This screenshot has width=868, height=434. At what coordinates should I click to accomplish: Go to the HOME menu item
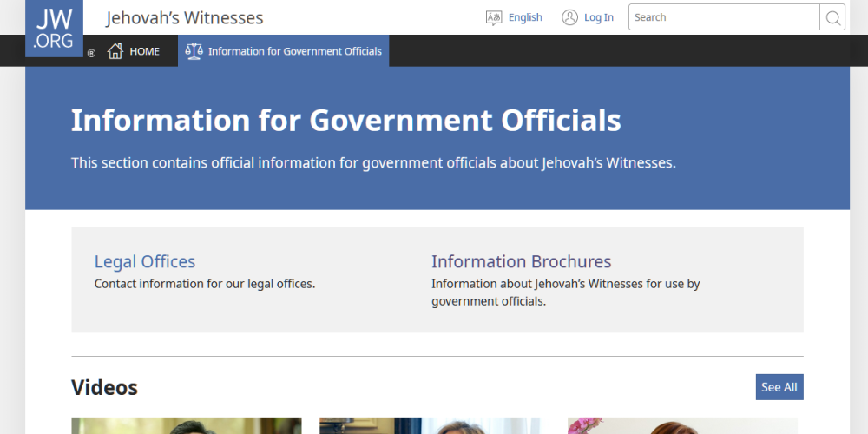pyautogui.click(x=144, y=51)
